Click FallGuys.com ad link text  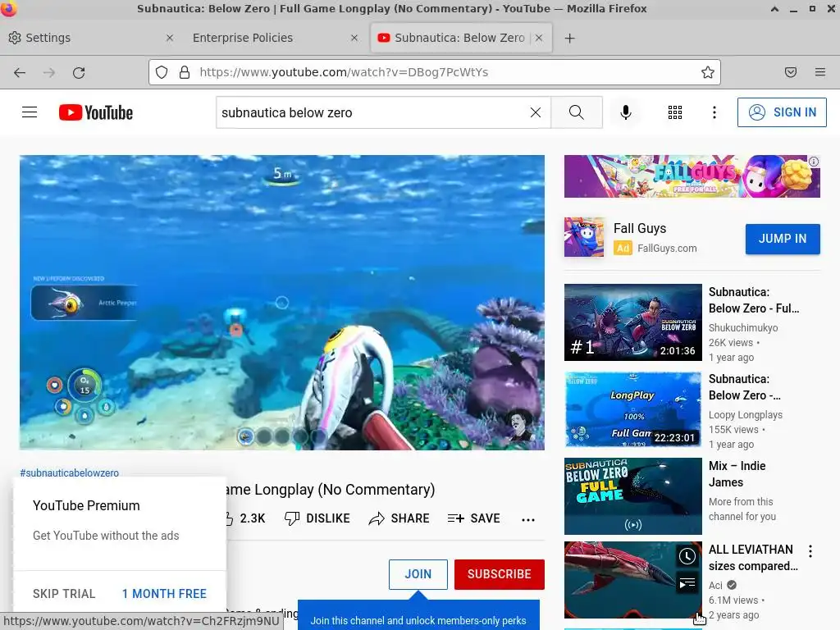click(667, 249)
